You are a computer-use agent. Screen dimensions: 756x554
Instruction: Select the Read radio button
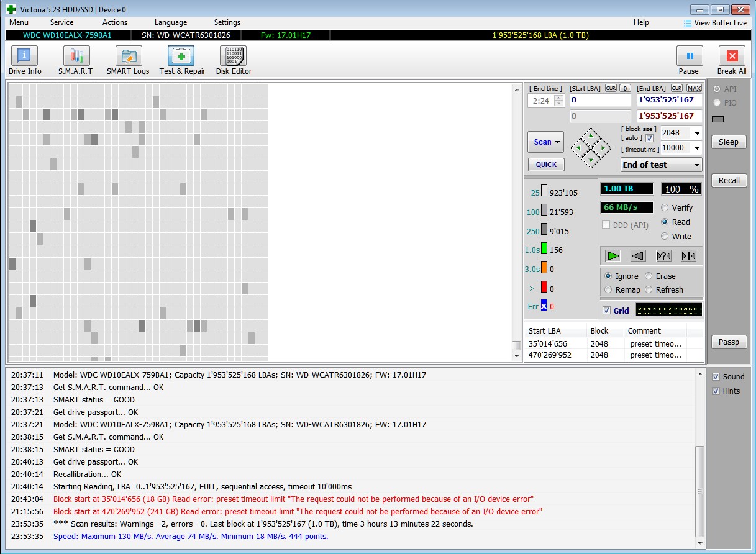(665, 222)
